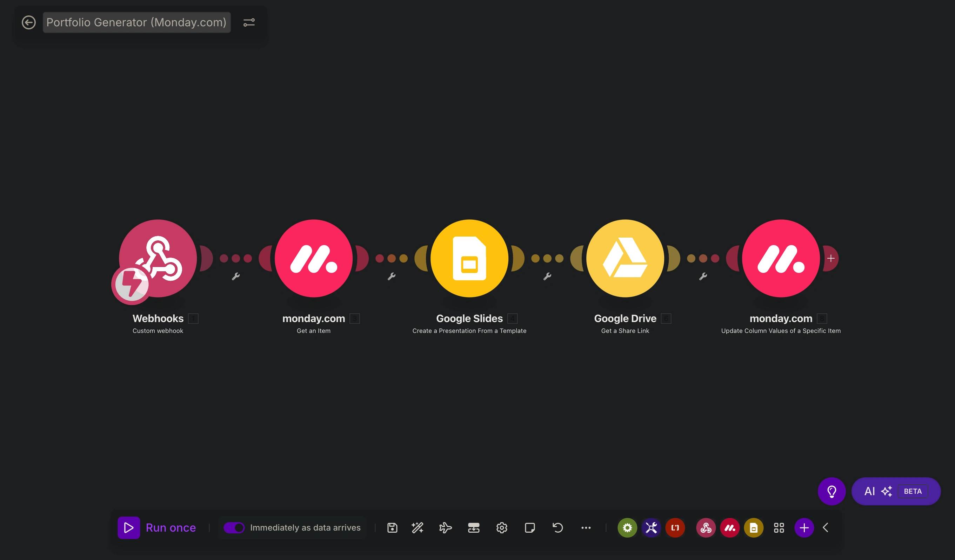Screen dimensions: 955x560
Task: Open the scenario inputs icon
Action: point(473,527)
